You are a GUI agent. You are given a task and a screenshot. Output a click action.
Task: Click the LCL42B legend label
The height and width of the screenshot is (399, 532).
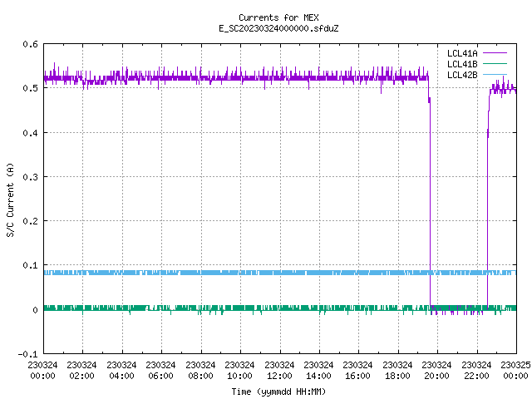[x=462, y=75]
